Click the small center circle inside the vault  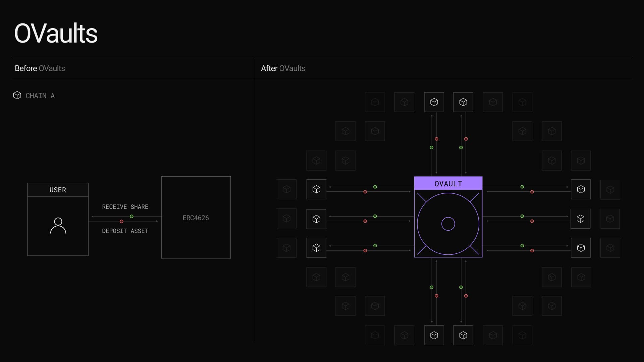448,224
